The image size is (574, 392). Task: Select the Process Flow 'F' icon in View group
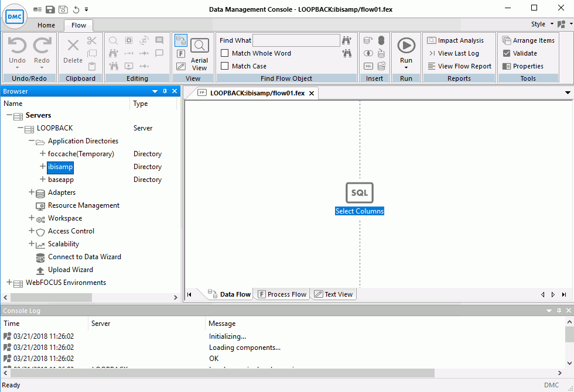tap(181, 54)
